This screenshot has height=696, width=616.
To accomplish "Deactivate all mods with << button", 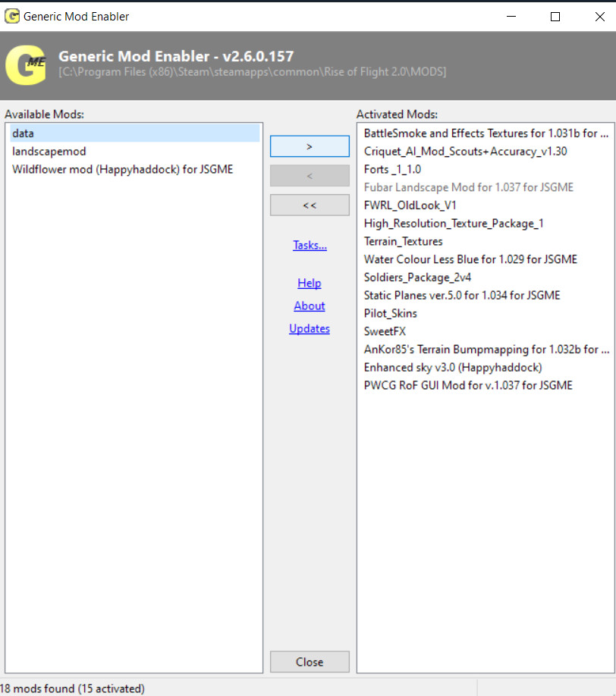I will tap(310, 205).
